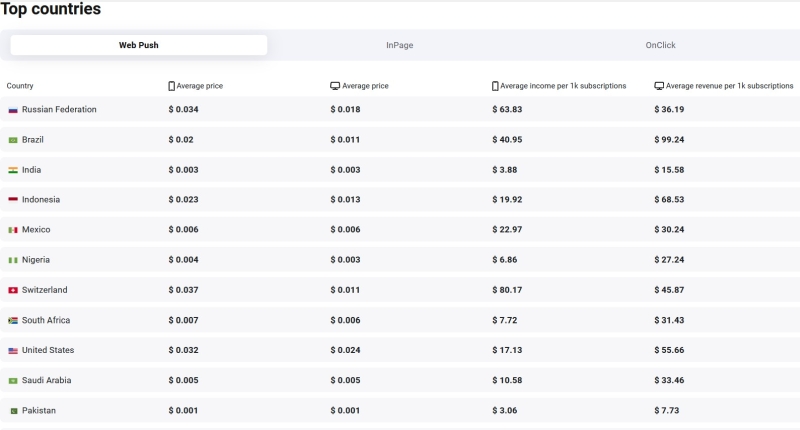800x430 pixels.
Task: Click the $ 10.58 income value
Action: pyautogui.click(x=507, y=380)
